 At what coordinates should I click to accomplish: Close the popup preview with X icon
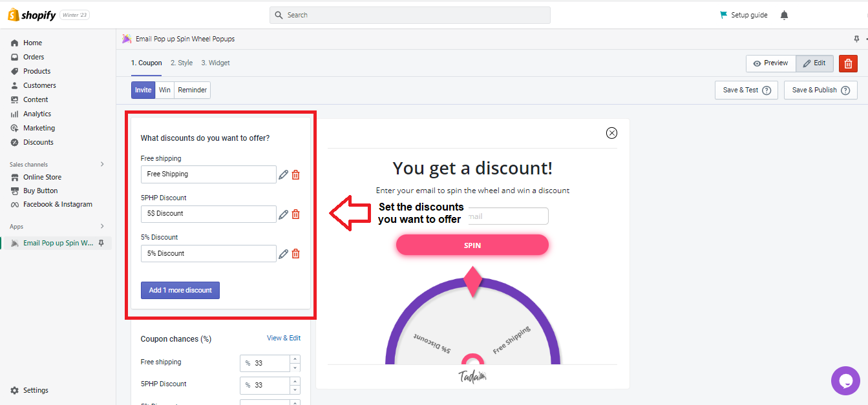611,133
